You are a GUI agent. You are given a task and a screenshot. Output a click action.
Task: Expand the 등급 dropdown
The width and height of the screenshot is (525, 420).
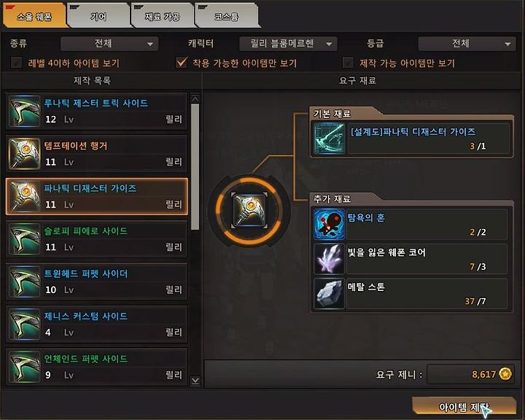tap(467, 44)
